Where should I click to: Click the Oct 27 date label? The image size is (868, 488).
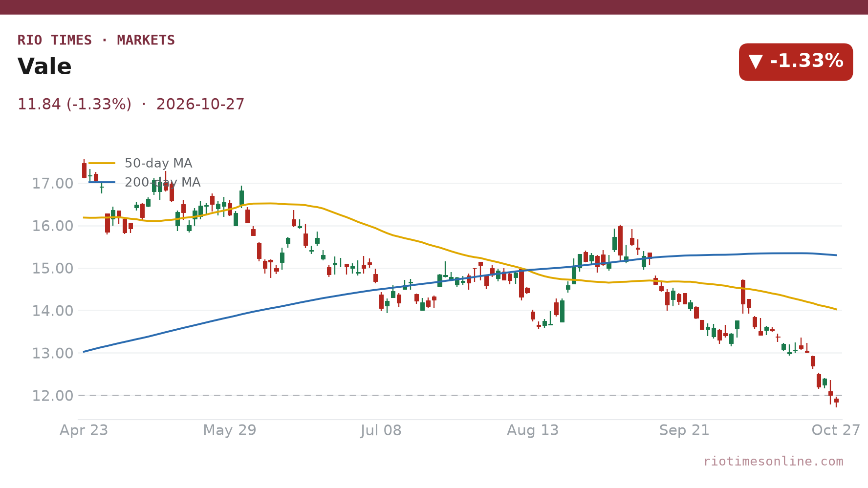[x=836, y=430]
